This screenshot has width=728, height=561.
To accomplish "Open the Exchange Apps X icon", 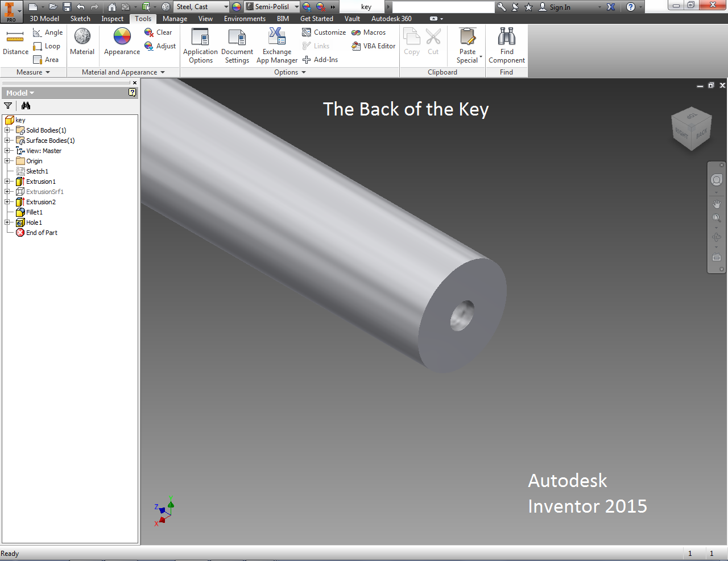I will [611, 7].
